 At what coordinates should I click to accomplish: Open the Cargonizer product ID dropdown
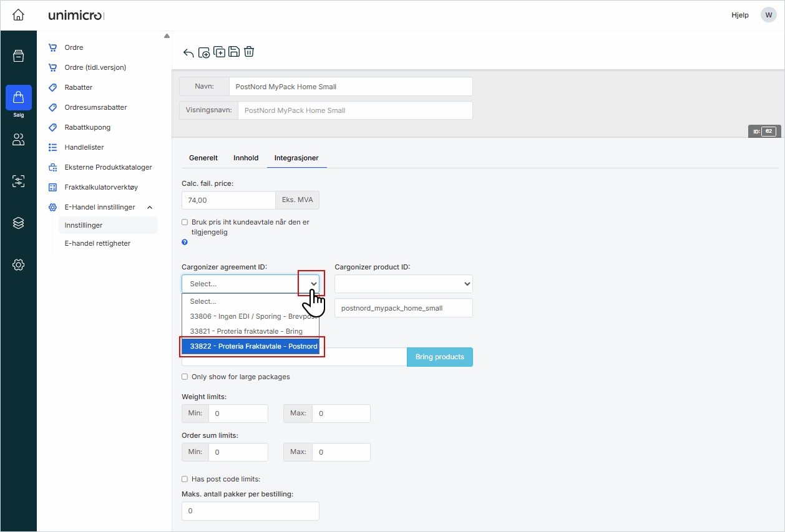click(403, 284)
